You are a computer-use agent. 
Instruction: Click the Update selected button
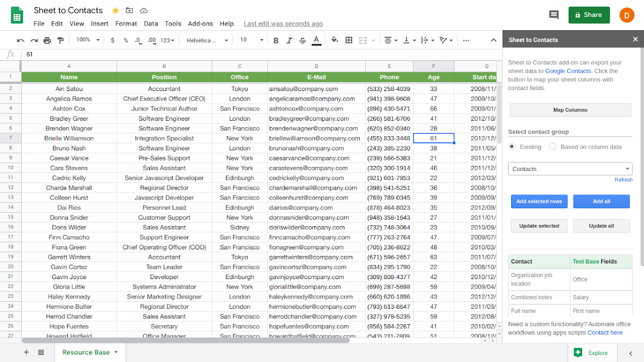[x=539, y=226]
